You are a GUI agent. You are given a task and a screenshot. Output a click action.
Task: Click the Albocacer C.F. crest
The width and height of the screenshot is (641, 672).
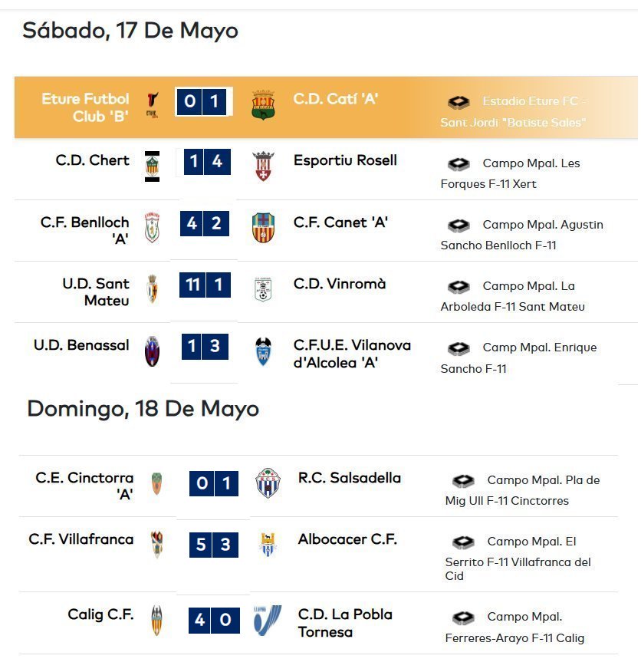[268, 545]
